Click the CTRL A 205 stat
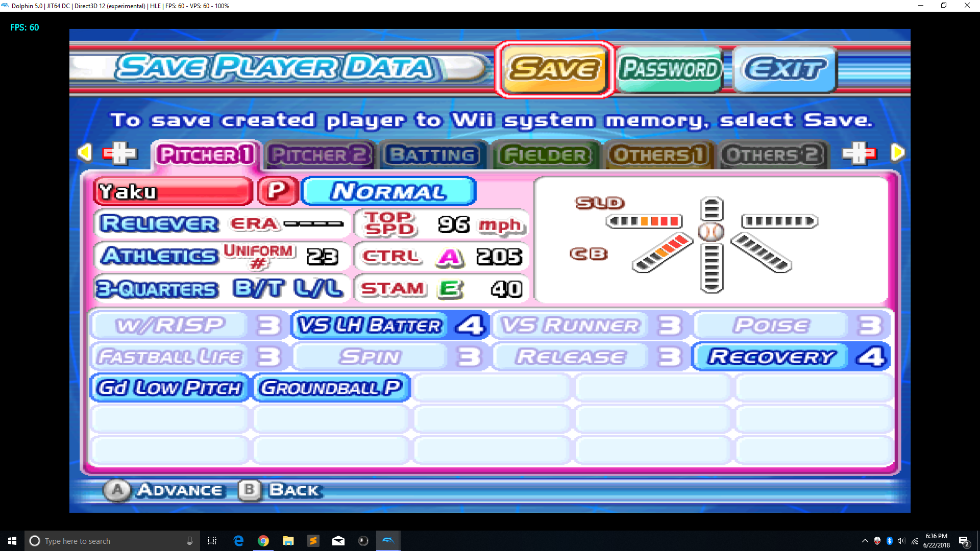This screenshot has width=980, height=551. click(x=442, y=257)
